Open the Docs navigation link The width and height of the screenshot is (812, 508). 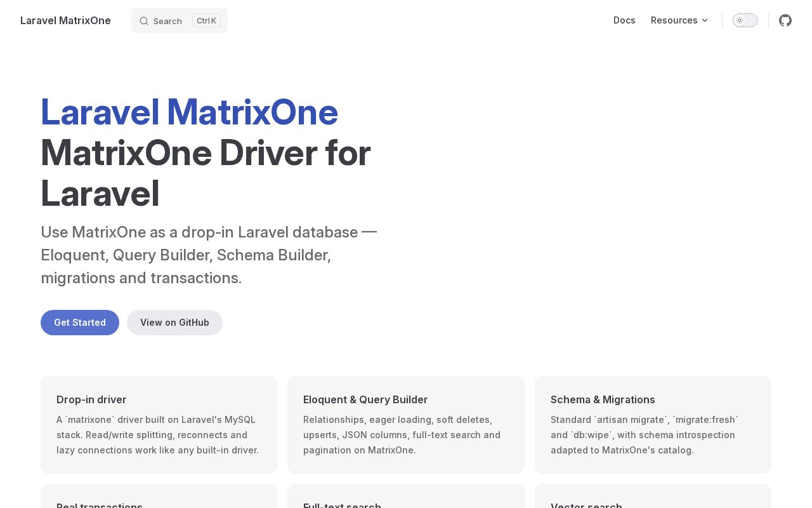[624, 20]
